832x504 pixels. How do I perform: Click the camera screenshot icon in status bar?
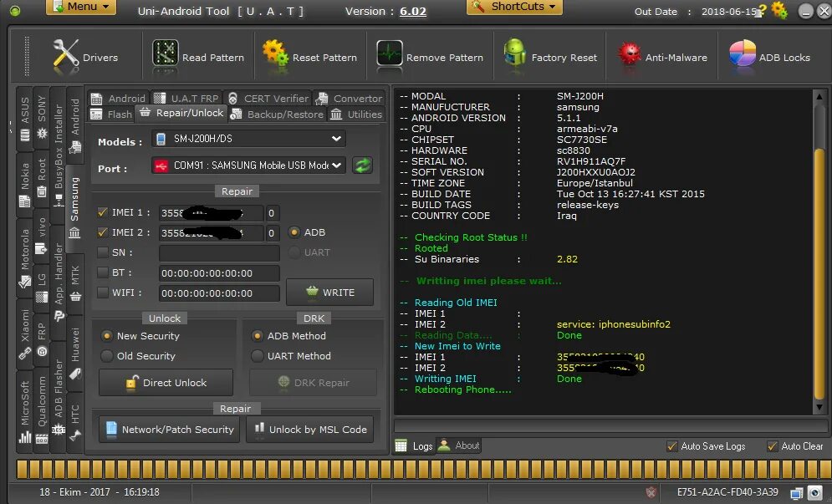click(814, 493)
